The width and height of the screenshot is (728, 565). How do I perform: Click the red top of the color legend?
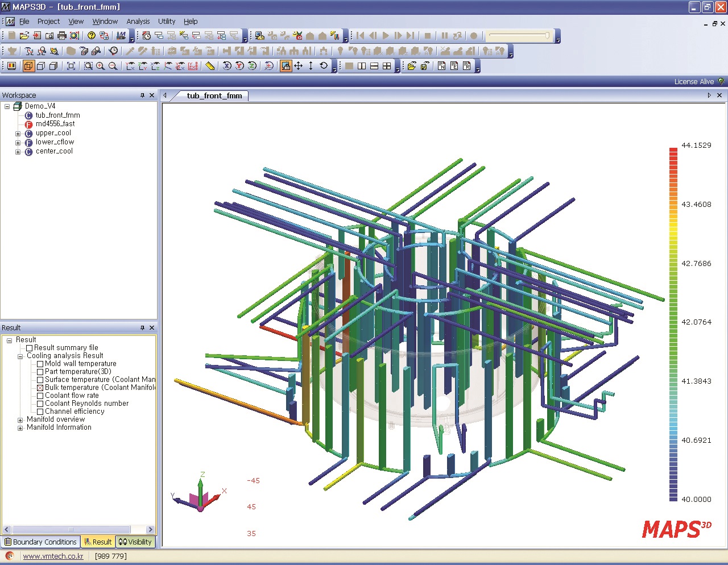[673, 151]
